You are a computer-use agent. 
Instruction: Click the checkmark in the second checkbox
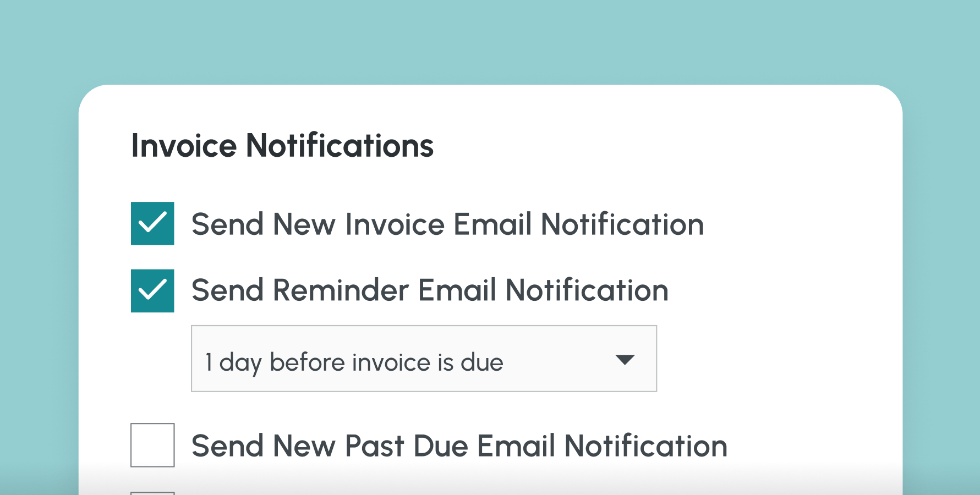[x=152, y=291]
